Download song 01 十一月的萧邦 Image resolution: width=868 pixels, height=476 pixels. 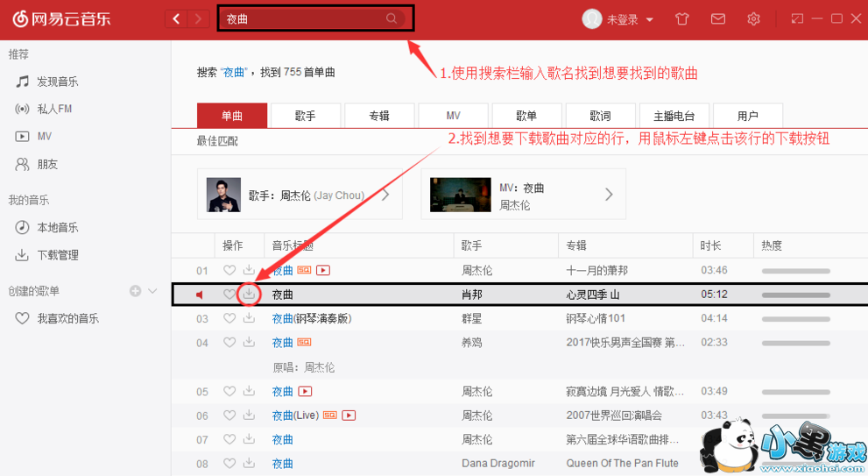tap(249, 270)
